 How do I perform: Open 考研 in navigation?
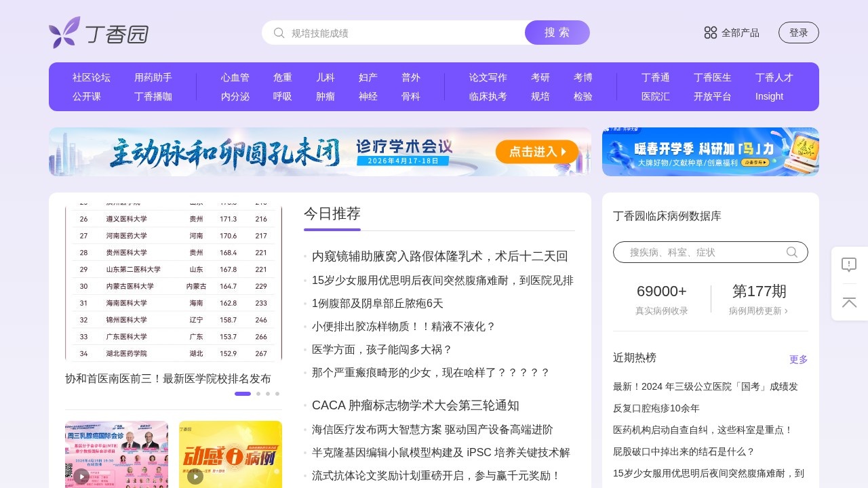pyautogui.click(x=540, y=77)
